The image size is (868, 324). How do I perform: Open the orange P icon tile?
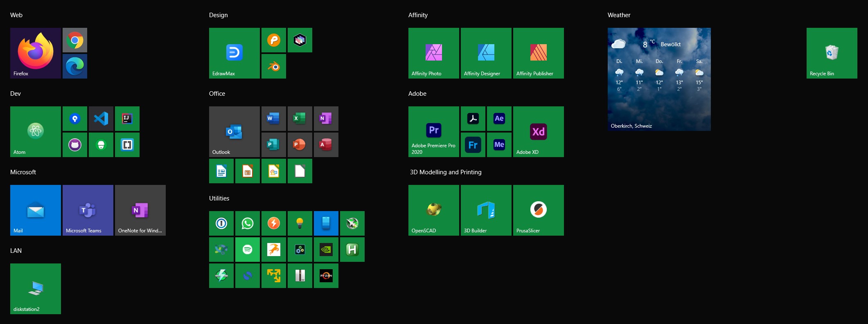point(274,40)
